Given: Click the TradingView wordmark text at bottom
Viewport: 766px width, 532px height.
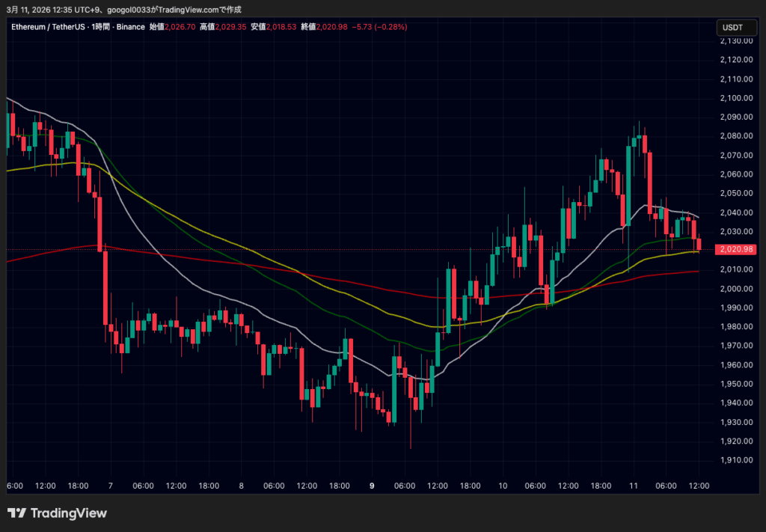Looking at the screenshot, I should click(x=68, y=513).
